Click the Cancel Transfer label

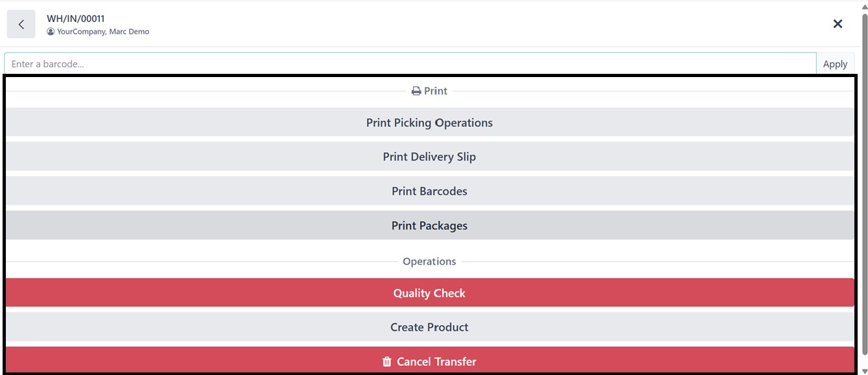pos(436,361)
